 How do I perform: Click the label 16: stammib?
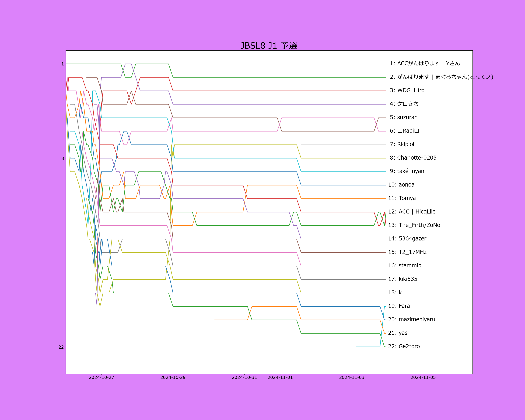click(404, 265)
